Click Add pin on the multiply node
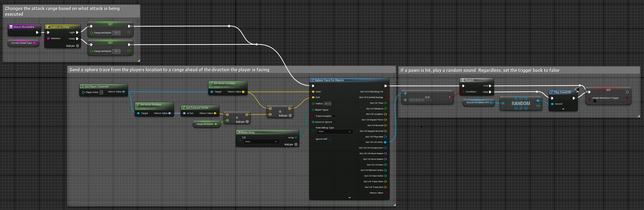The image size is (644, 210). (247, 122)
